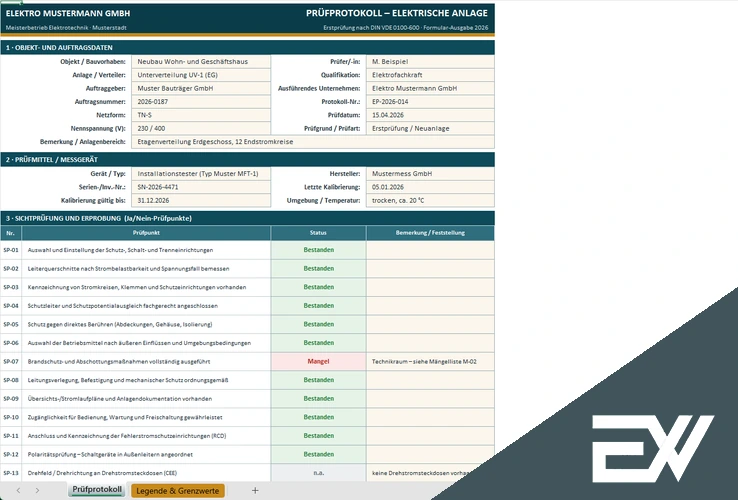Select the Protokoll-Nr. cell 'EP-2026-014'

point(430,102)
